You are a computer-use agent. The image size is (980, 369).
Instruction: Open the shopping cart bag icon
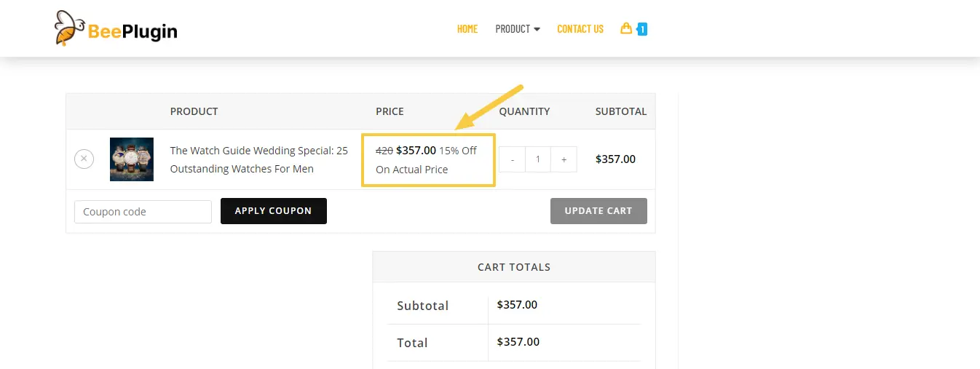625,28
